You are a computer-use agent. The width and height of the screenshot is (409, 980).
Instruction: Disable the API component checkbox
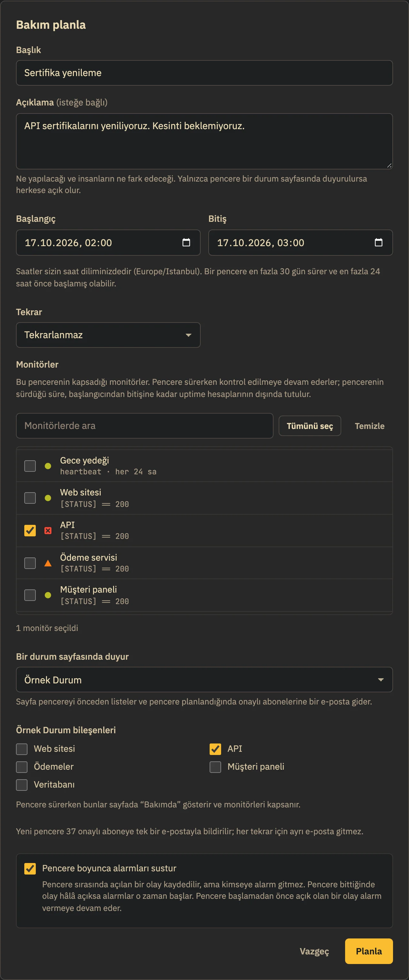click(x=215, y=749)
